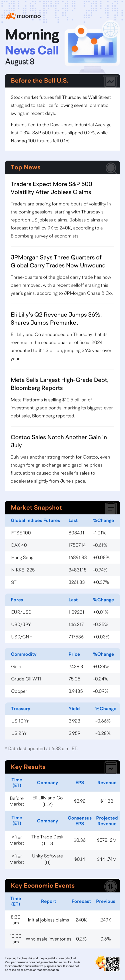125x980 pixels.
Task: Click the arrows icon in Key Economic Events header
Action: click(x=111, y=886)
